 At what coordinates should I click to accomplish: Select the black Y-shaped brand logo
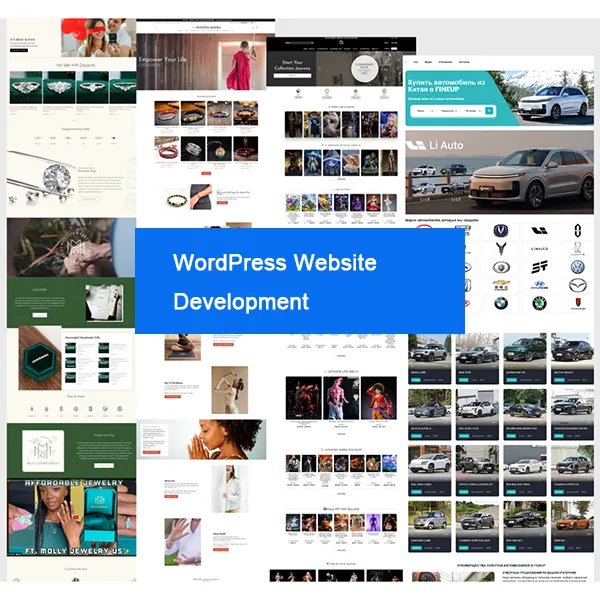[501, 249]
